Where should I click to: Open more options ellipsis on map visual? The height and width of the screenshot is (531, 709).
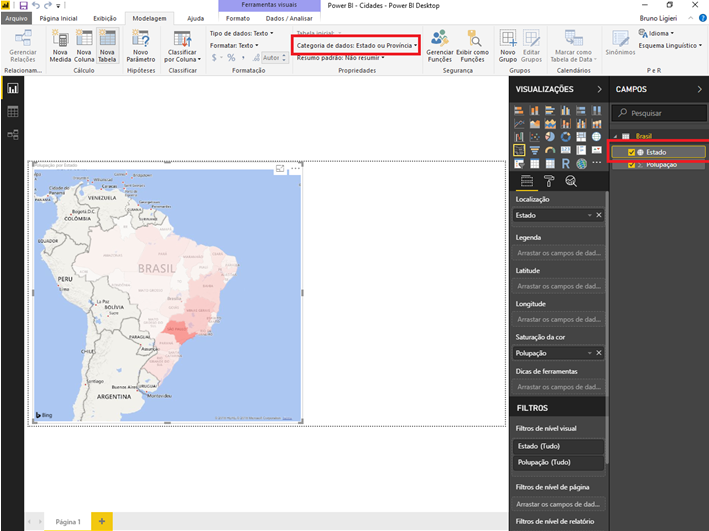click(295, 169)
